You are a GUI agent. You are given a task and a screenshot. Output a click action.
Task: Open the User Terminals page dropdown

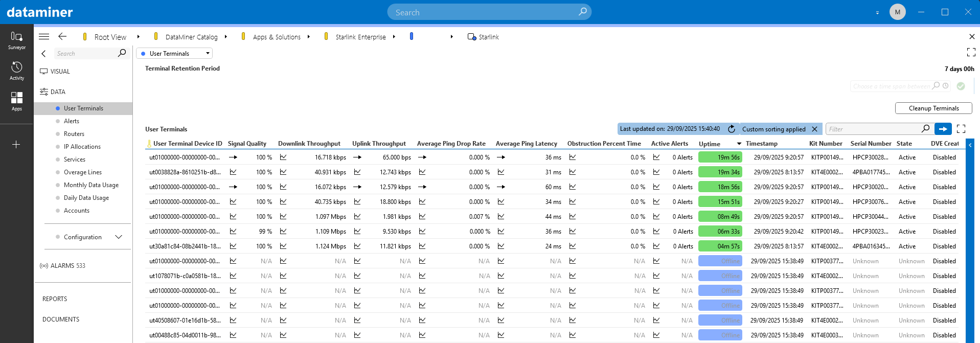(174, 53)
